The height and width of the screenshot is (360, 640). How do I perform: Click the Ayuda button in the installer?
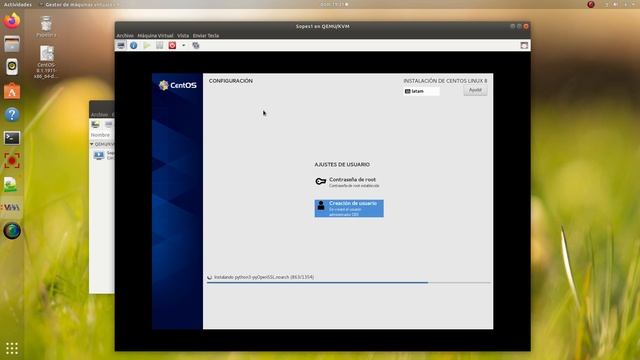(x=475, y=90)
